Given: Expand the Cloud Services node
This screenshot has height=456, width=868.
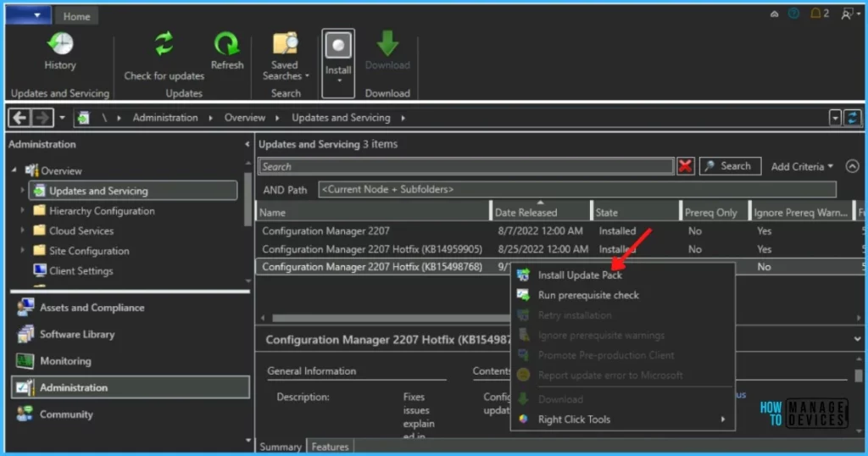Looking at the screenshot, I should click(x=22, y=231).
